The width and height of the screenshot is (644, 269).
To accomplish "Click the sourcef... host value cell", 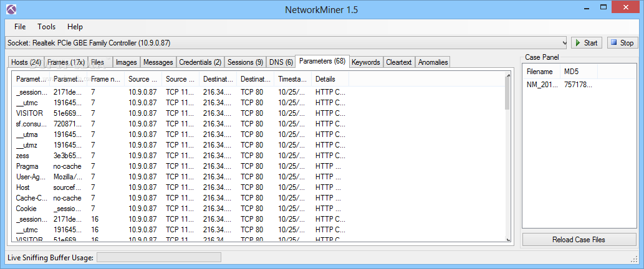I will (67, 187).
